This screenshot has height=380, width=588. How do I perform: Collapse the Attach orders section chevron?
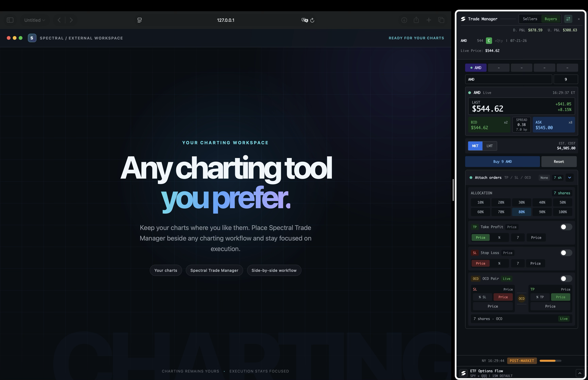tap(569, 177)
